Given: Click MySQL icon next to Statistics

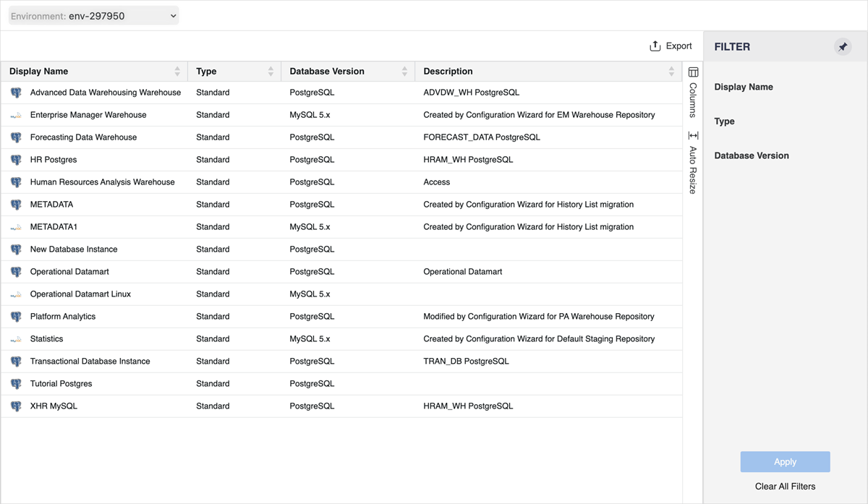Looking at the screenshot, I should pyautogui.click(x=16, y=339).
